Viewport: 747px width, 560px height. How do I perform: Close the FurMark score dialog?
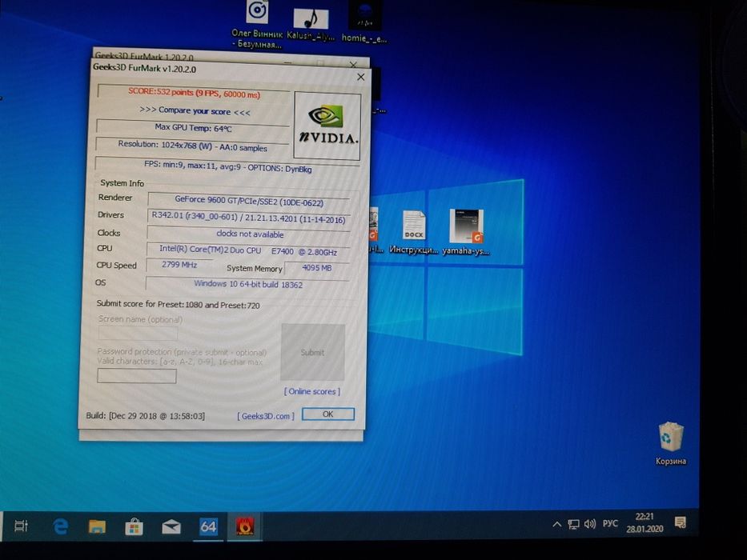[360, 77]
